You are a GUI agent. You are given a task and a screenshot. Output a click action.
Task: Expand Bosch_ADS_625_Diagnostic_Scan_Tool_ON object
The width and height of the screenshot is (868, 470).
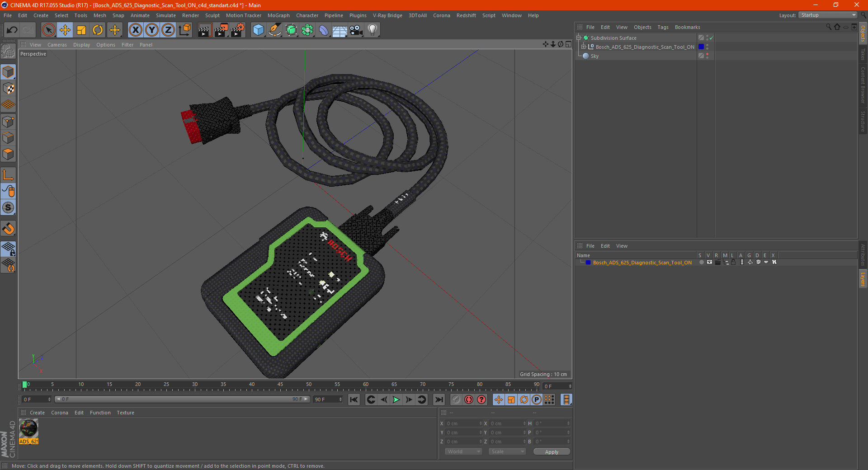(584, 47)
